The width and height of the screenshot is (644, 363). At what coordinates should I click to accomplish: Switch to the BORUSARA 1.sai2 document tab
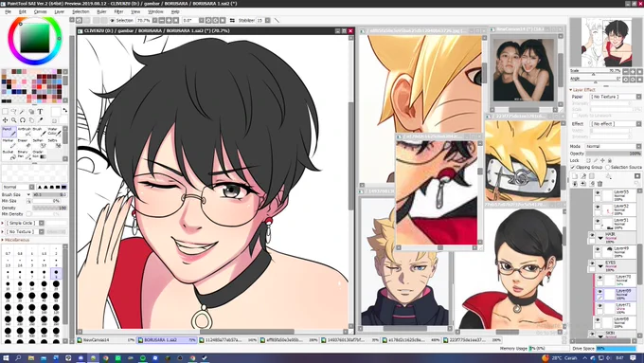tap(167, 340)
